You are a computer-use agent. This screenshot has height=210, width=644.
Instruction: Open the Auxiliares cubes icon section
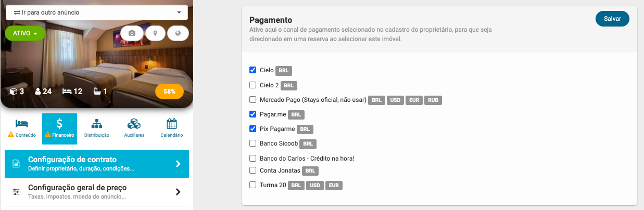(x=134, y=128)
